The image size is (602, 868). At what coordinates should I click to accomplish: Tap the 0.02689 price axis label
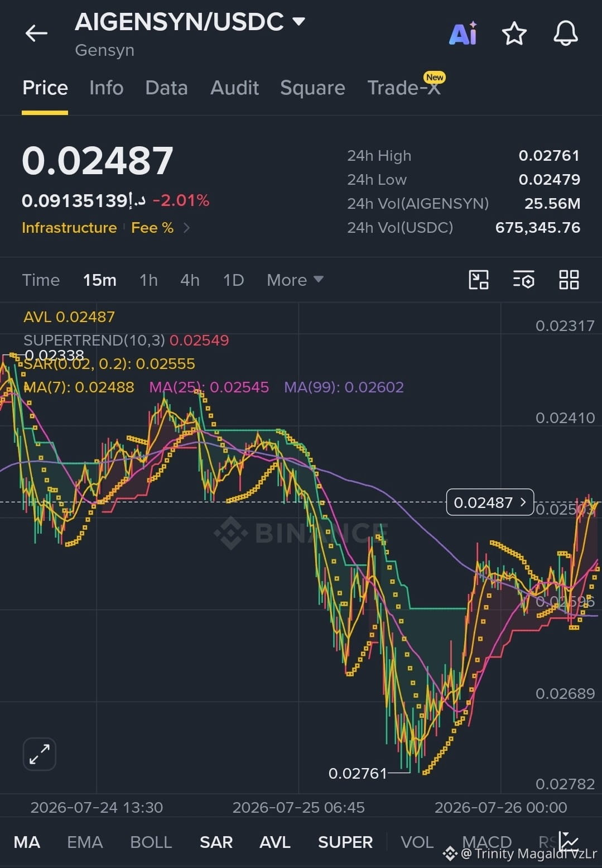[x=565, y=693]
